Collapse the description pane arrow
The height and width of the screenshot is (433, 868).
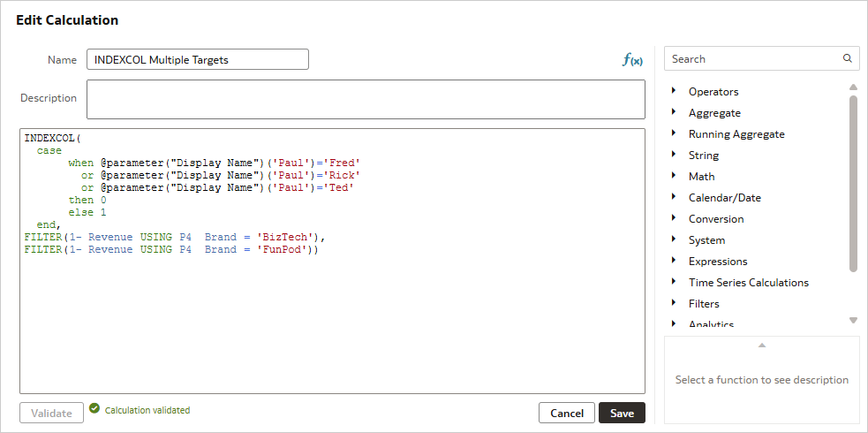pos(762,345)
